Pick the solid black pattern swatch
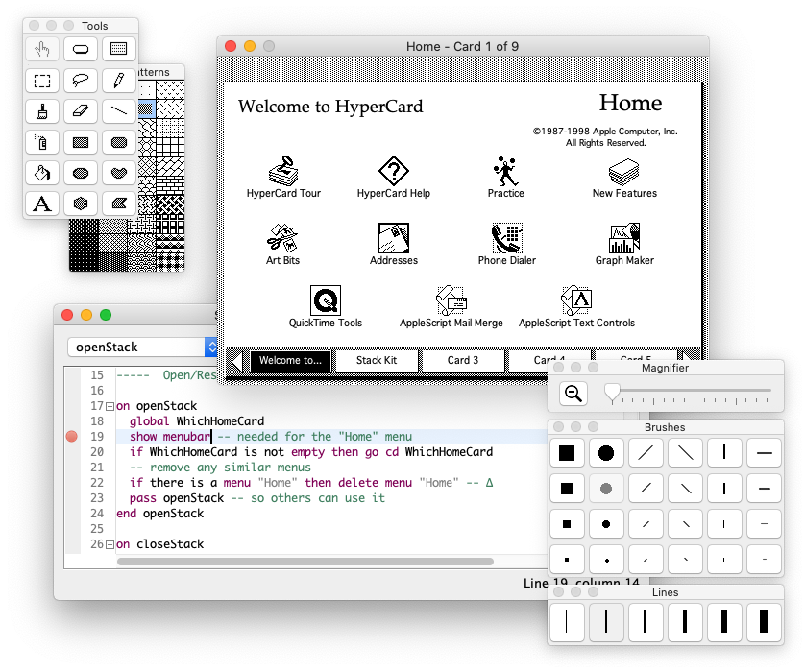This screenshot has width=805, height=672. [84, 262]
